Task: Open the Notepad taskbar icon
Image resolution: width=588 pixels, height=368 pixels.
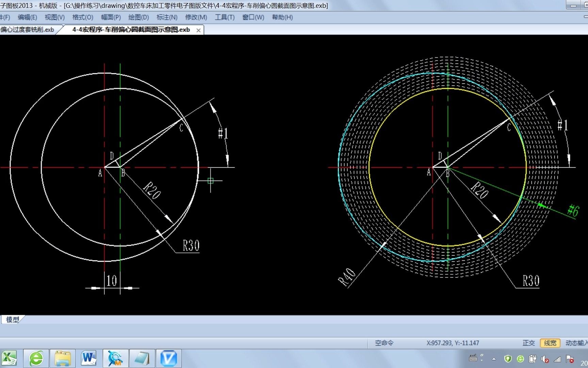Action: click(x=142, y=358)
